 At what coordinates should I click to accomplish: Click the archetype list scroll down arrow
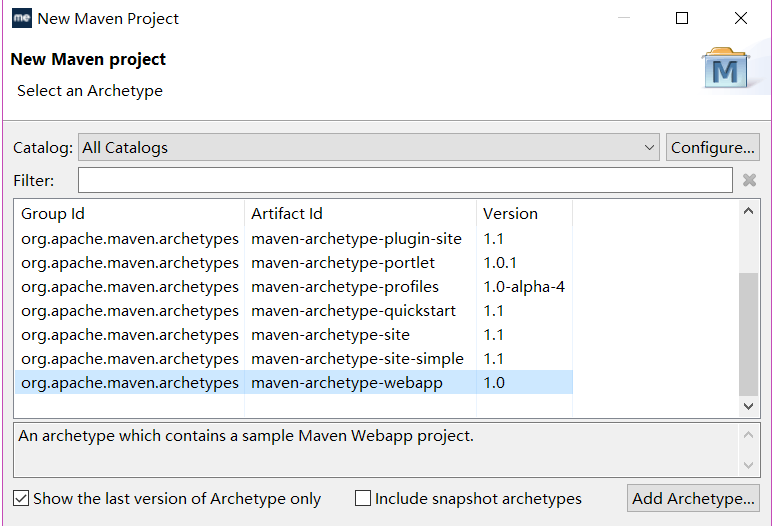[748, 406]
